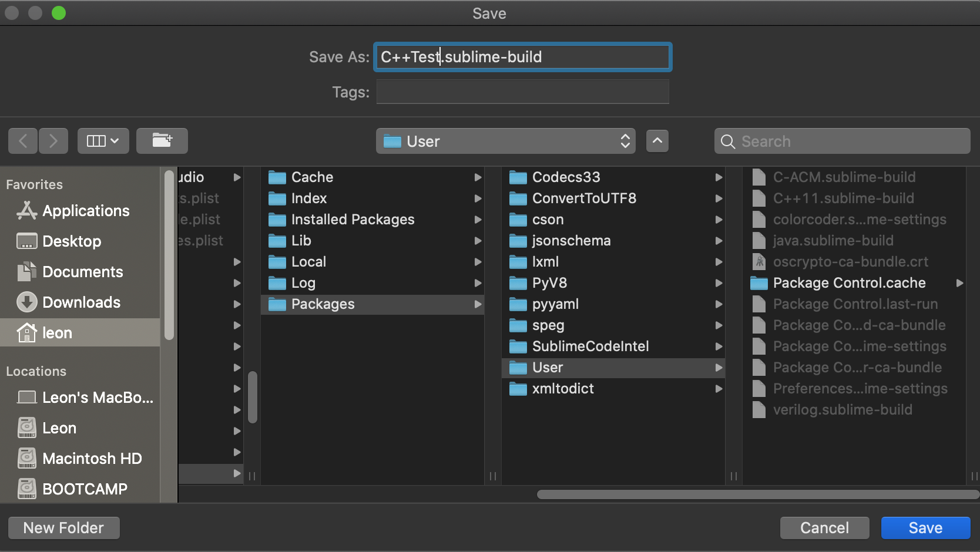Click the magnifier icon in the search field
This screenshot has width=980, height=552.
click(727, 141)
